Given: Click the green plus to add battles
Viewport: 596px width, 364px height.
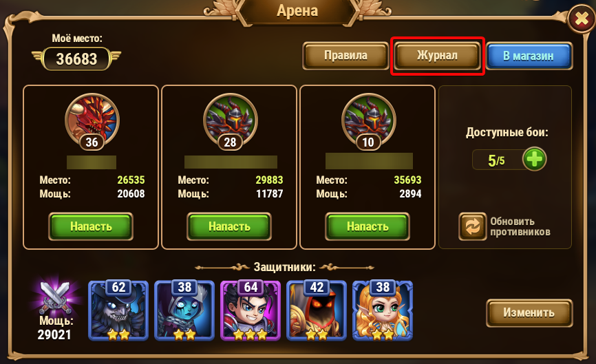Looking at the screenshot, I should pyautogui.click(x=535, y=159).
